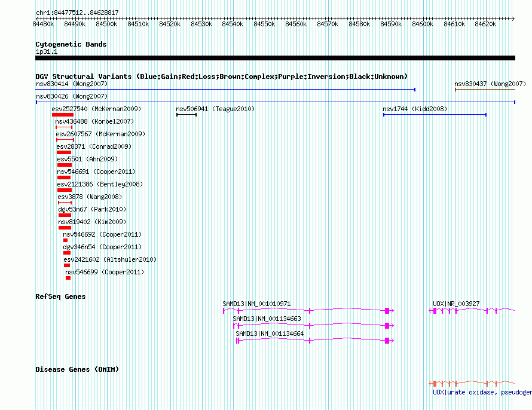Click the blue nsv1744 gain span bar

pos(435,115)
